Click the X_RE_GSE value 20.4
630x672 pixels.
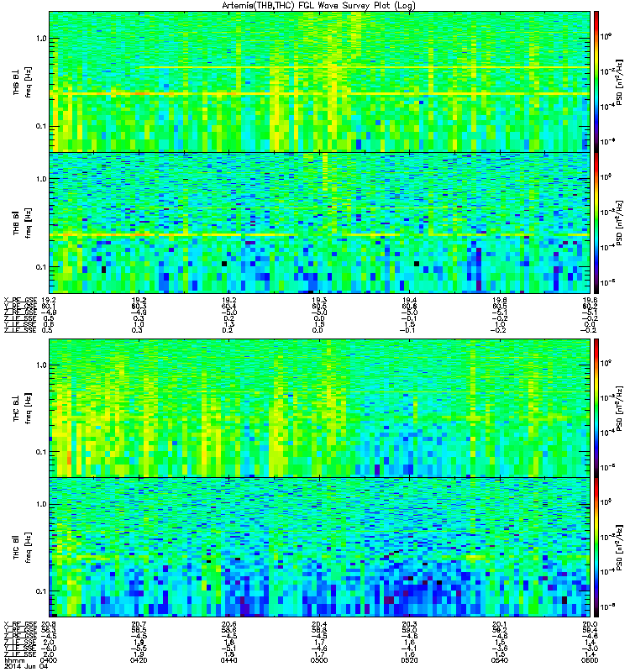pyautogui.click(x=319, y=624)
